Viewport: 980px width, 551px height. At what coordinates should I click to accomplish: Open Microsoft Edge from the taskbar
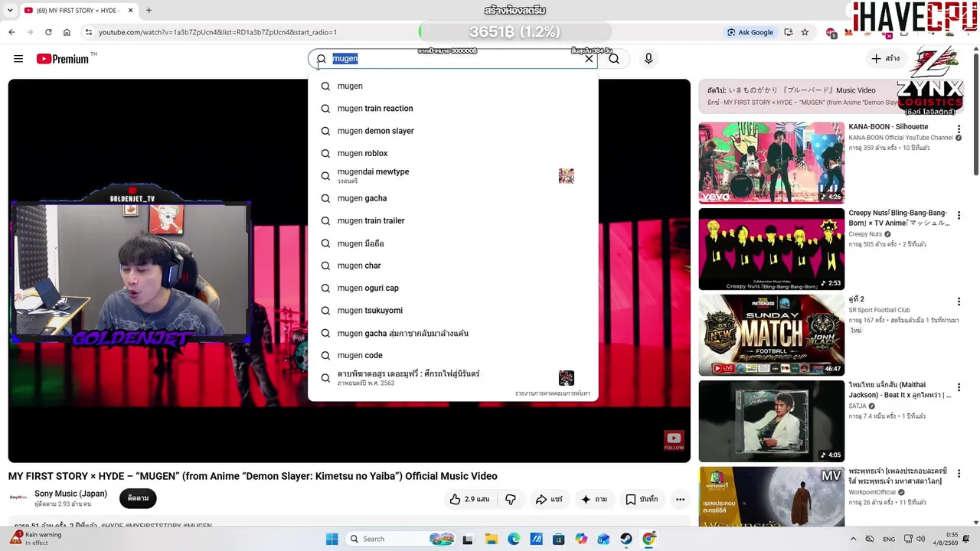click(x=514, y=539)
